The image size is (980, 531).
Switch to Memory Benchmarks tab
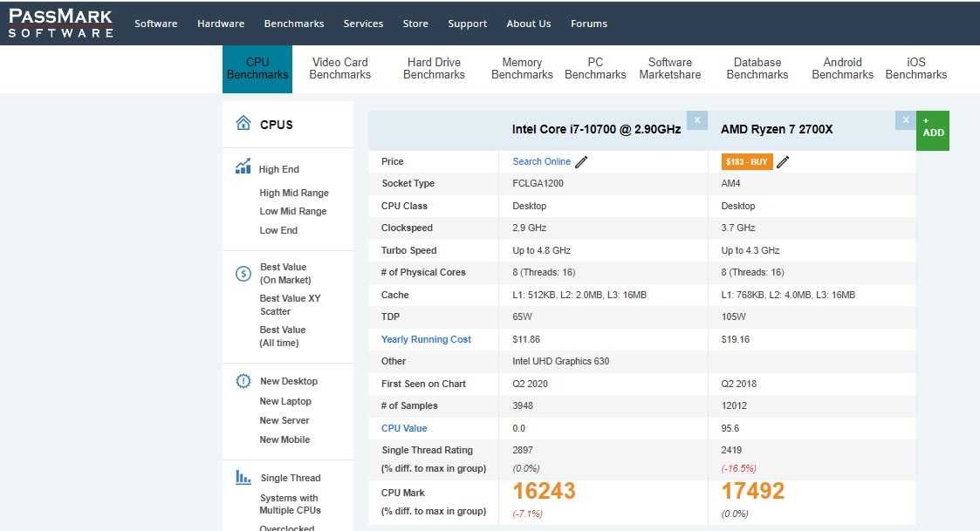point(522,69)
